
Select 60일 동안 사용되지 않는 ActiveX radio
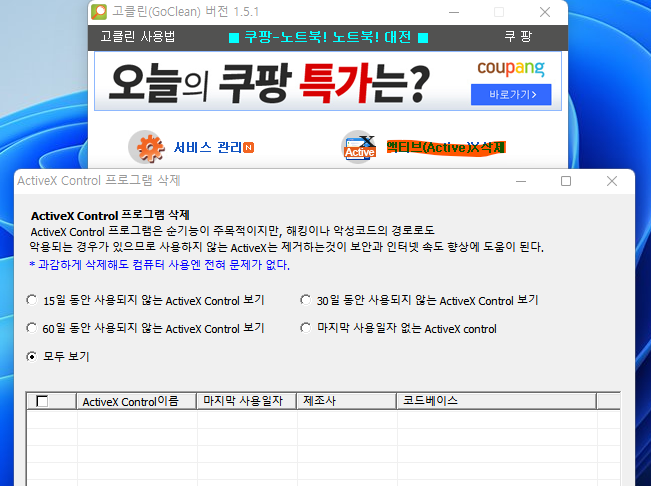click(32, 328)
